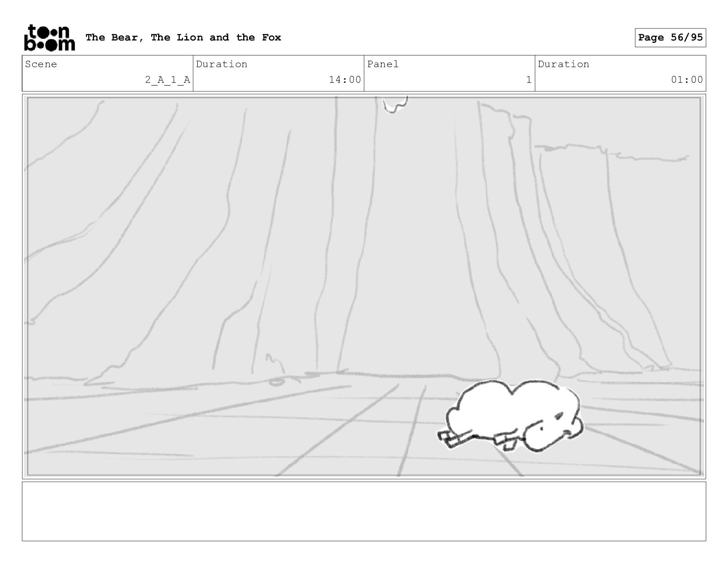Click the scene duration value '14:00'
The height and width of the screenshot is (563, 728).
point(345,80)
